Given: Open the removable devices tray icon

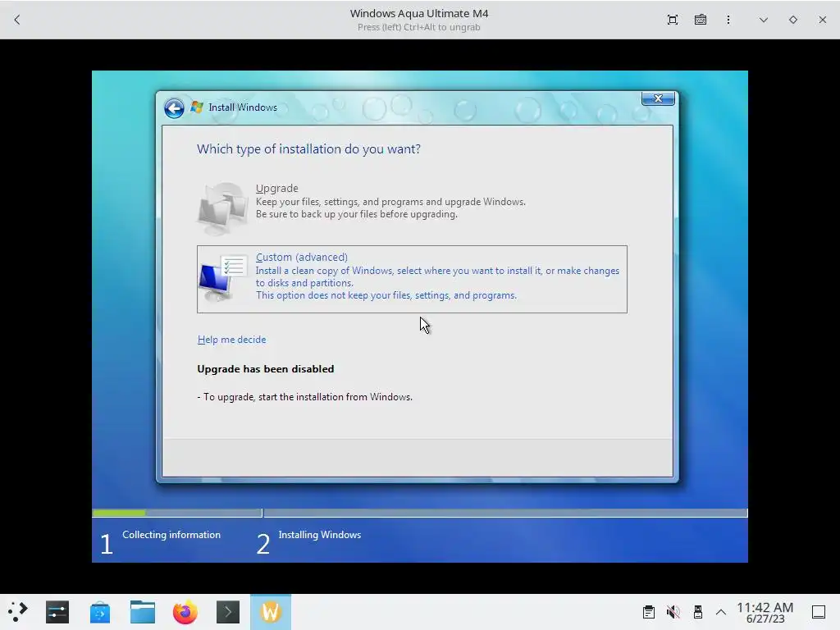Looking at the screenshot, I should point(697,612).
